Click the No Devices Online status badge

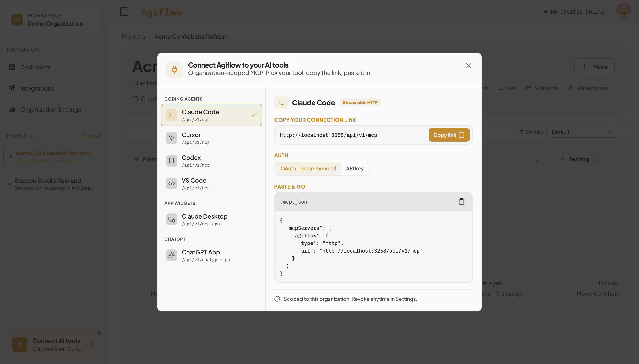574,12
